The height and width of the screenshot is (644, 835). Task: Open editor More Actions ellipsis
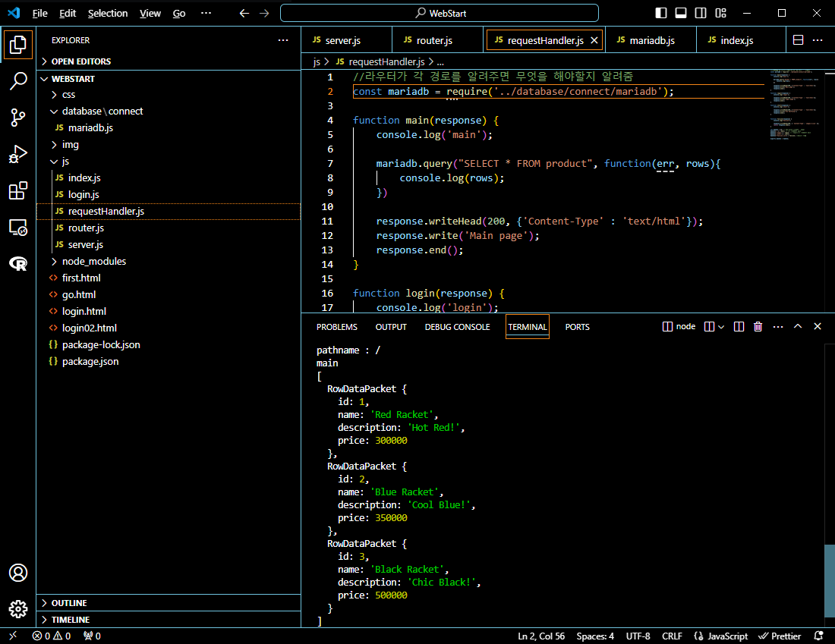pos(818,40)
